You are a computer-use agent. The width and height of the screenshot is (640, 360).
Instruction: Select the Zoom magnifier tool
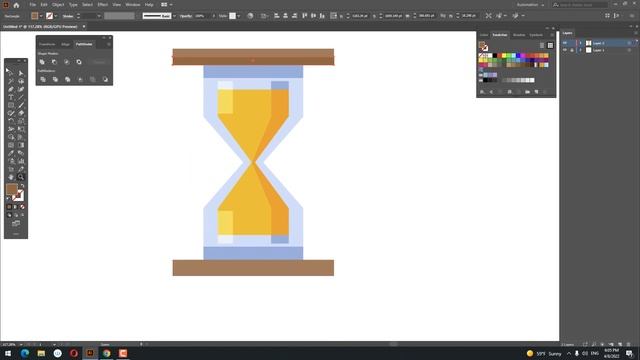21,177
